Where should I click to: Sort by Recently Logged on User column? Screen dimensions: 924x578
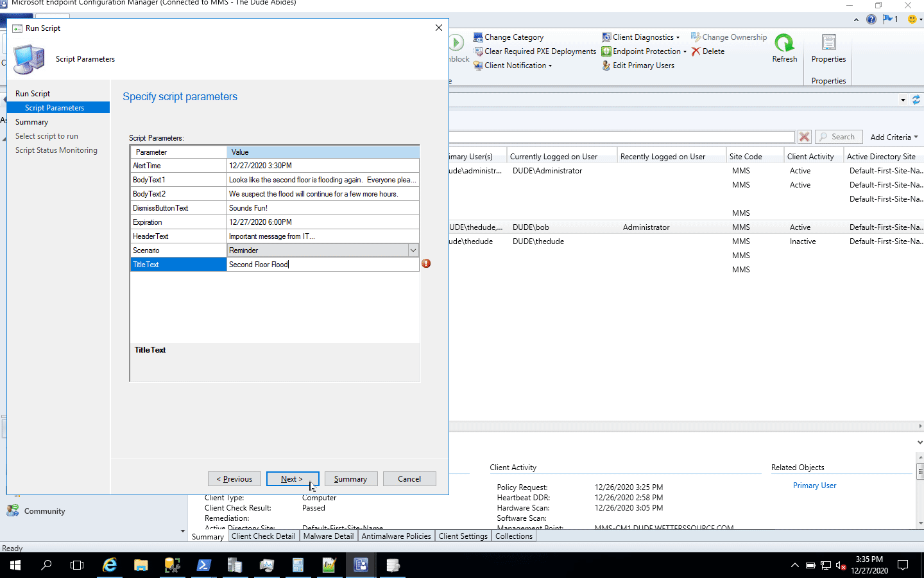pos(671,157)
